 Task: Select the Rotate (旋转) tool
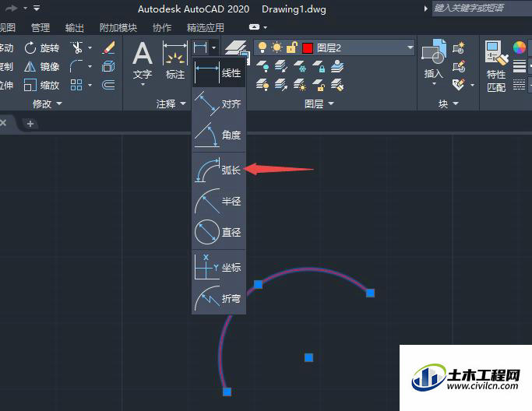click(42, 48)
